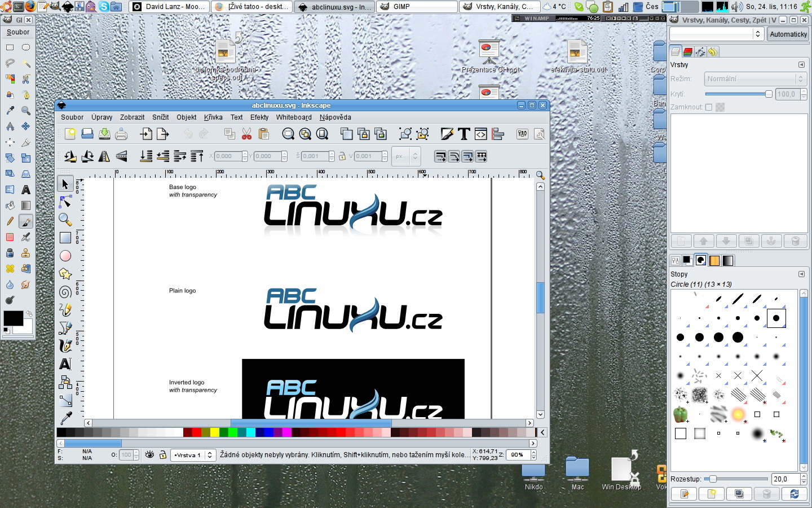Select the Inkscape Dropper tool
Image resolution: width=812 pixels, height=508 pixels.
point(65,418)
